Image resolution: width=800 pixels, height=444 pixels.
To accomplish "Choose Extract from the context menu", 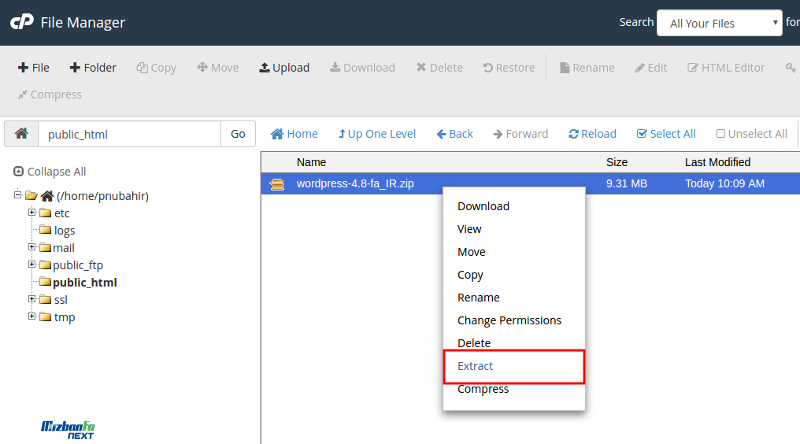I will 475,366.
